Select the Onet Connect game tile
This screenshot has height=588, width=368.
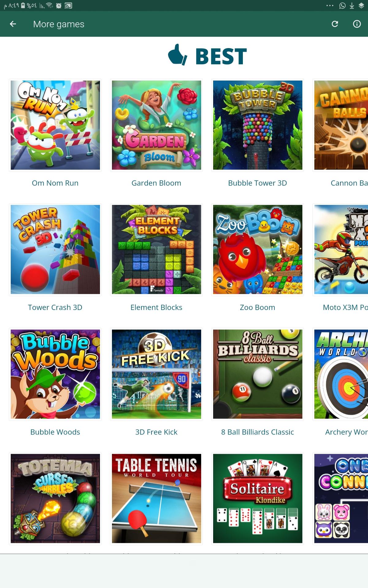pos(340,499)
